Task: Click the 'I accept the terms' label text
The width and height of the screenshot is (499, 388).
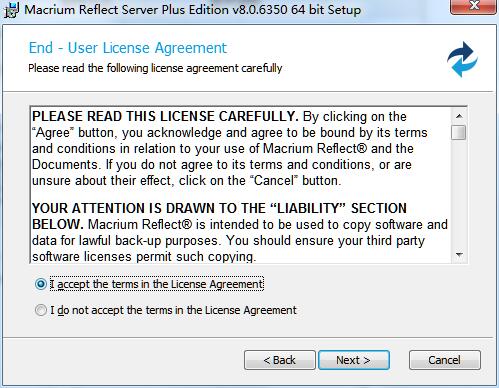Action: (x=157, y=284)
